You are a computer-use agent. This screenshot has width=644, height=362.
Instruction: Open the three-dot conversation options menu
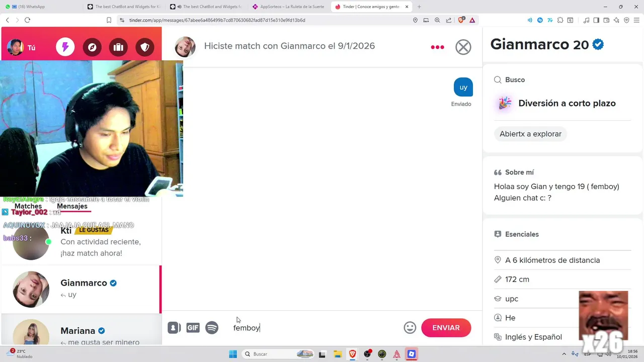point(437,47)
